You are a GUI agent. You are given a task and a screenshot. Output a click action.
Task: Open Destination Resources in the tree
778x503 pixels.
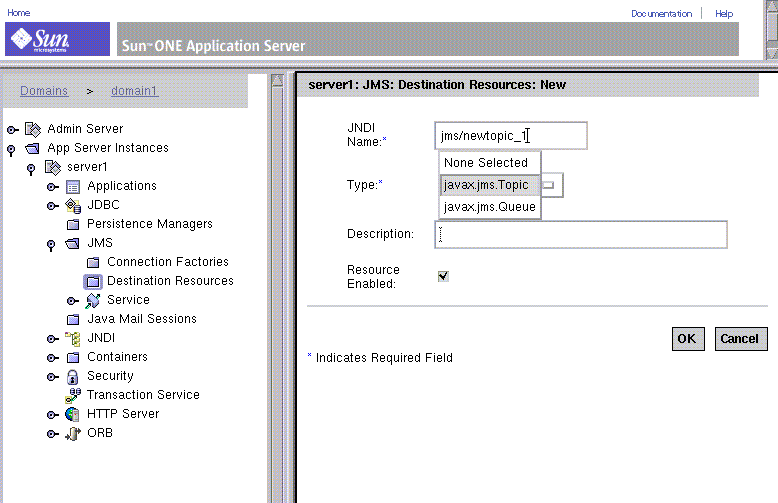tap(170, 281)
